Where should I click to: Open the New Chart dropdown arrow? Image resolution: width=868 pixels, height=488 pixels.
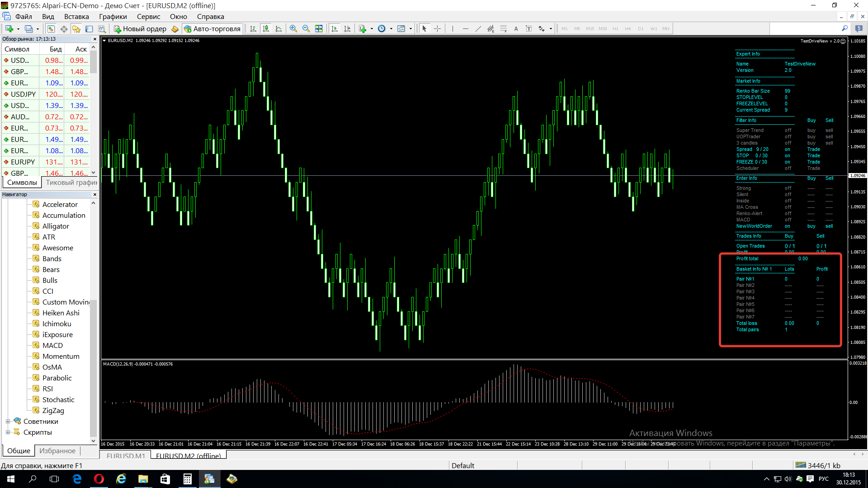18,29
